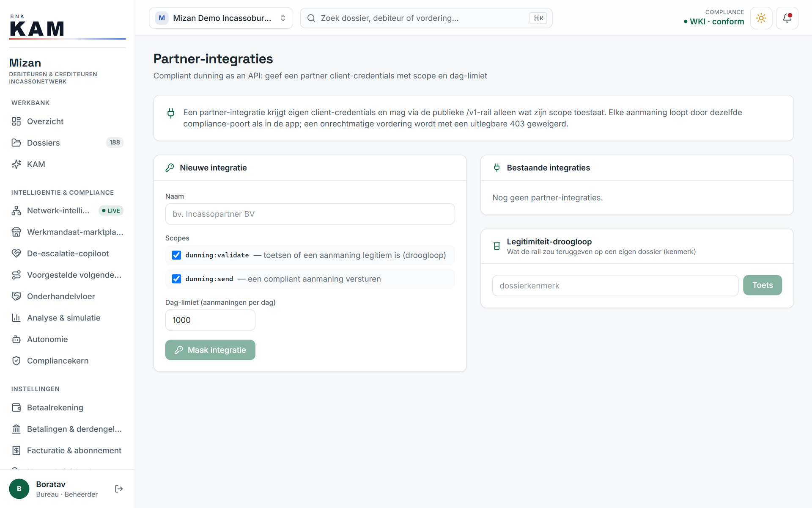Screen dimensions: 812x508
Task: Go to Dossiers in the sidebar
Action: coord(67,143)
